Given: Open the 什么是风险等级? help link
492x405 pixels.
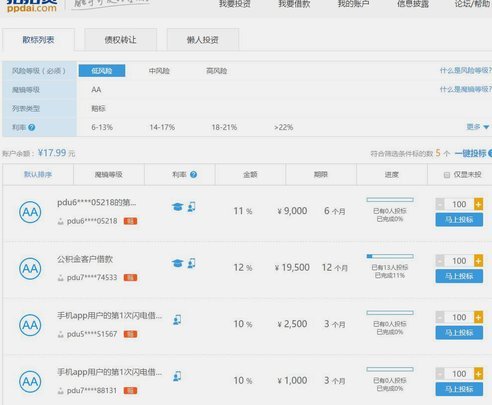Looking at the screenshot, I should pyautogui.click(x=466, y=71).
